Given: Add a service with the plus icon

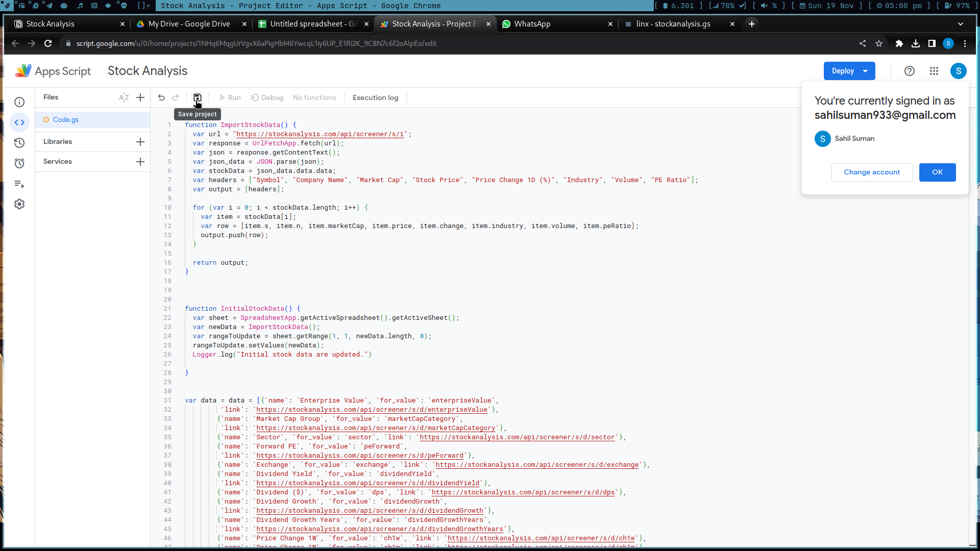Looking at the screenshot, I should click(140, 162).
